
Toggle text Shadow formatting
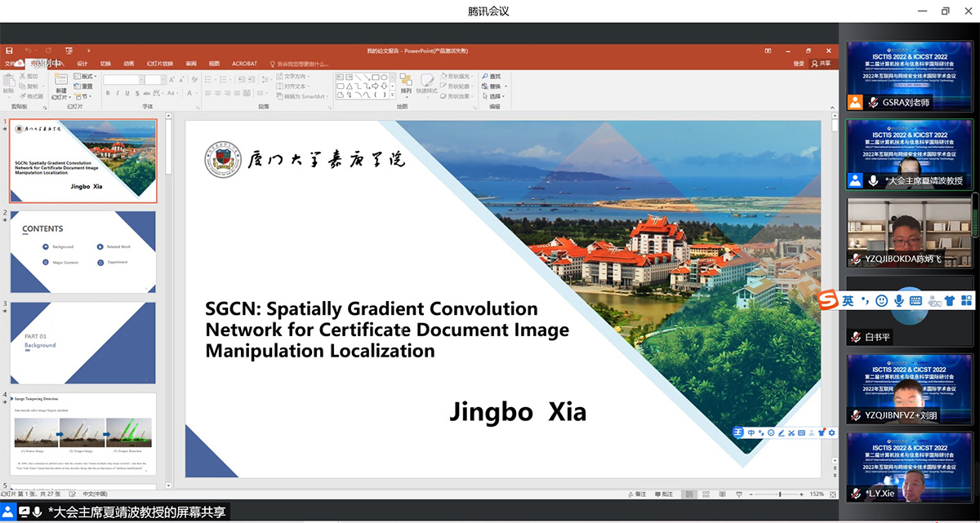137,93
